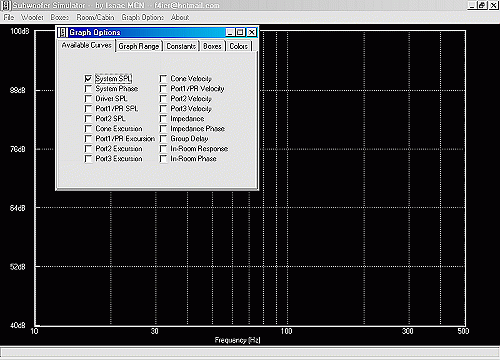Image resolution: width=500 pixels, height=360 pixels.
Task: Tick the Cone Excursion checkbox
Action: pos(88,129)
